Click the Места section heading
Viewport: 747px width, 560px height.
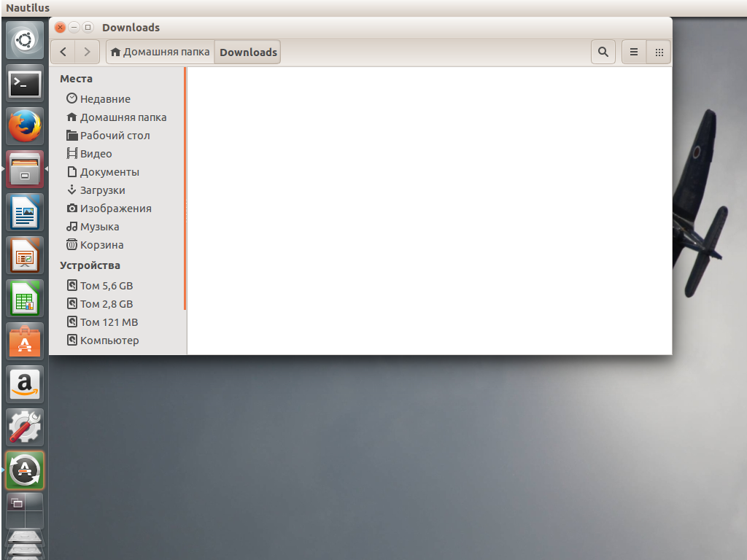(76, 79)
